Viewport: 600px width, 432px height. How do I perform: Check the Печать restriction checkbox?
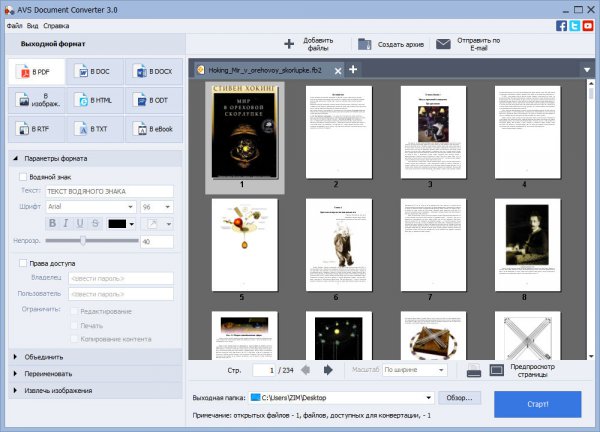pyautogui.click(x=75, y=325)
